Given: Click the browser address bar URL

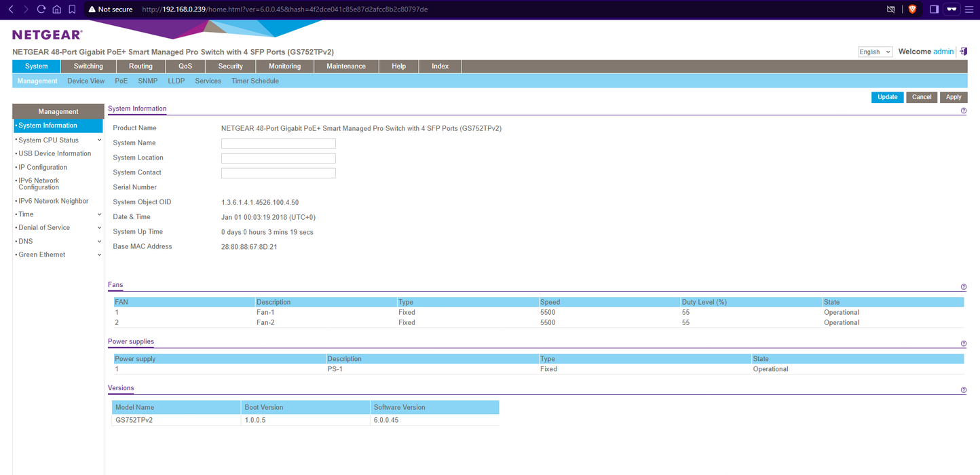Looking at the screenshot, I should coord(285,9).
